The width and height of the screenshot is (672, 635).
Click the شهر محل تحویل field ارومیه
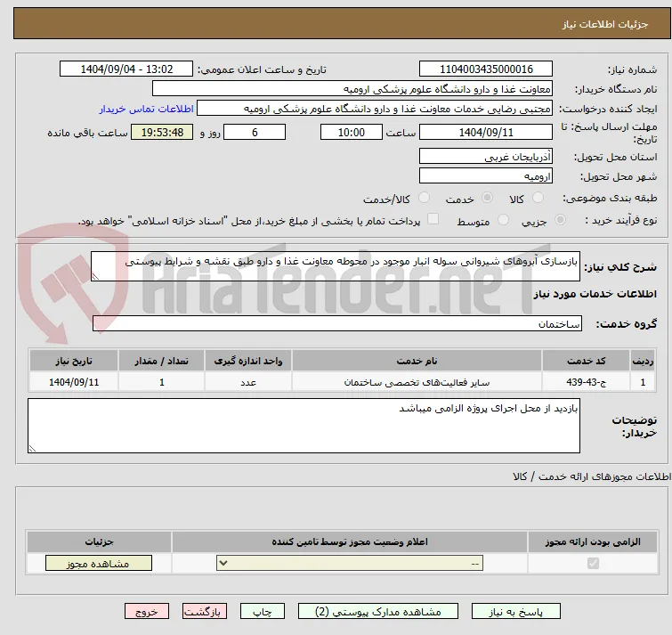[486, 175]
